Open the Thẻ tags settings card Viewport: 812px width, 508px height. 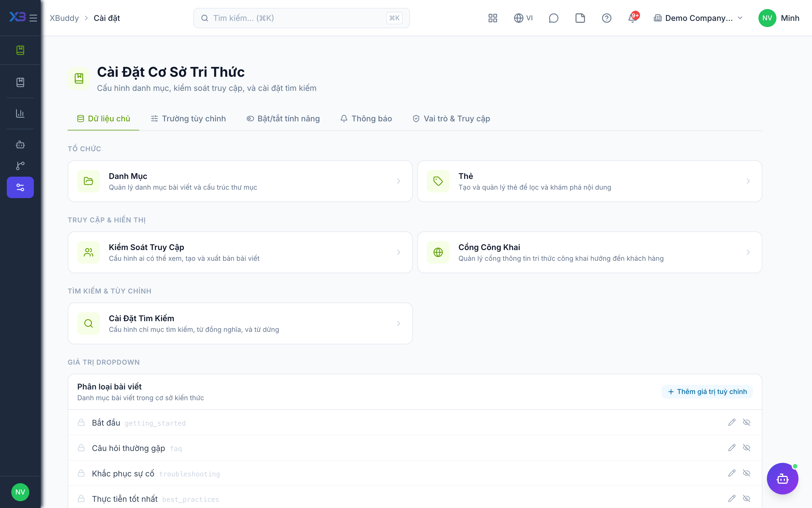pyautogui.click(x=590, y=181)
